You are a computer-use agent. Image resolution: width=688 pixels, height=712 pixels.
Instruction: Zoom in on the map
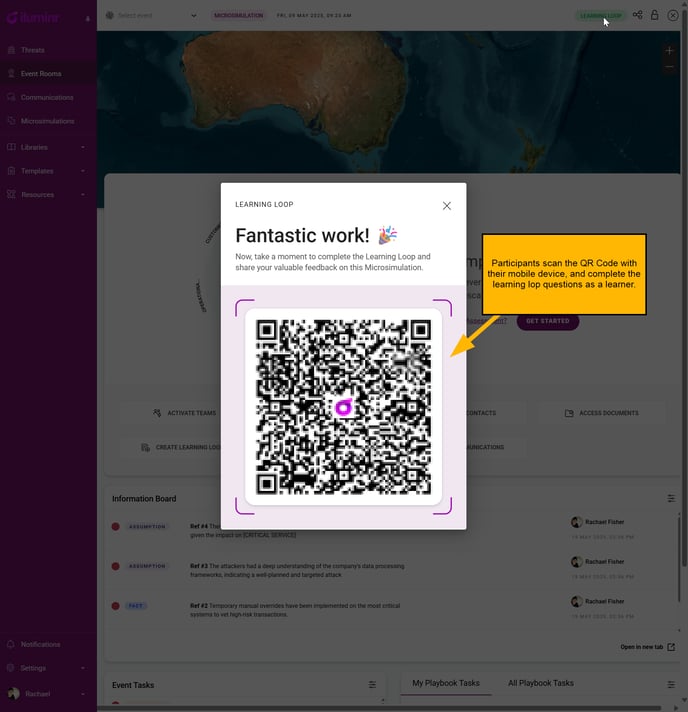tap(669, 51)
